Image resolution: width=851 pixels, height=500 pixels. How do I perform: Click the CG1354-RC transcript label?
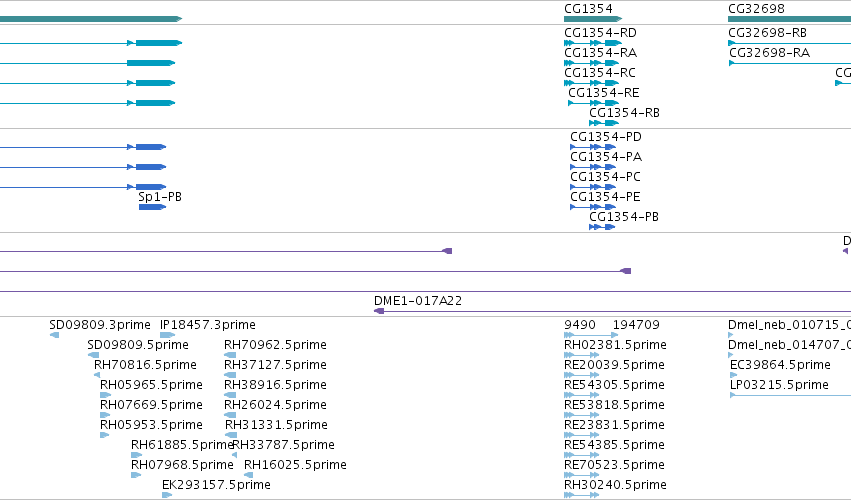click(600, 73)
